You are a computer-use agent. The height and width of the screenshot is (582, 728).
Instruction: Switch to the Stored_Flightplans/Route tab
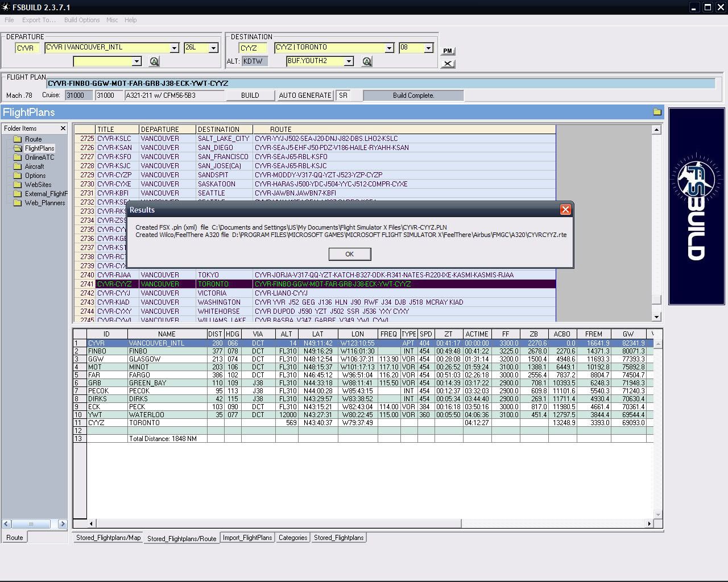pos(181,538)
